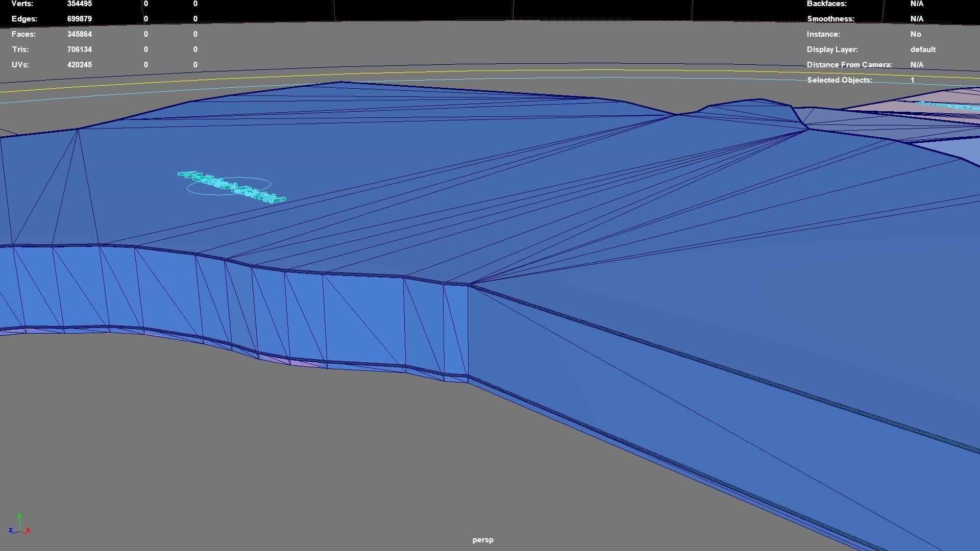Screen dimensions: 980x551
Task: Click the UVs count value 420245
Action: [79, 65]
